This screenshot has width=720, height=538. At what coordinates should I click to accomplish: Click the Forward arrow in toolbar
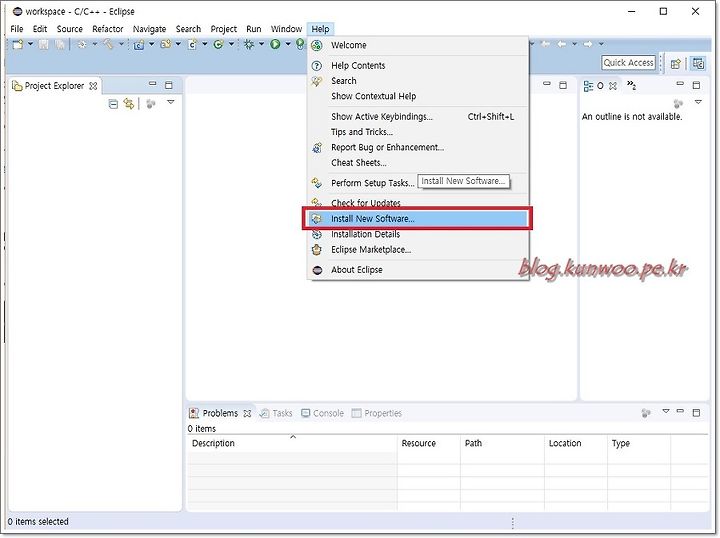click(x=588, y=44)
